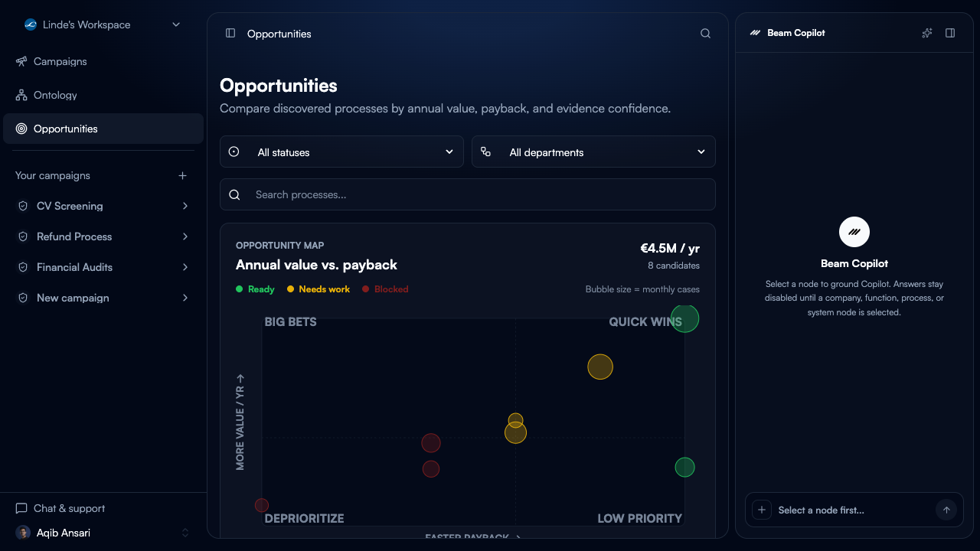Focus the Select a node first input
This screenshot has width=980, height=551.
click(853, 510)
